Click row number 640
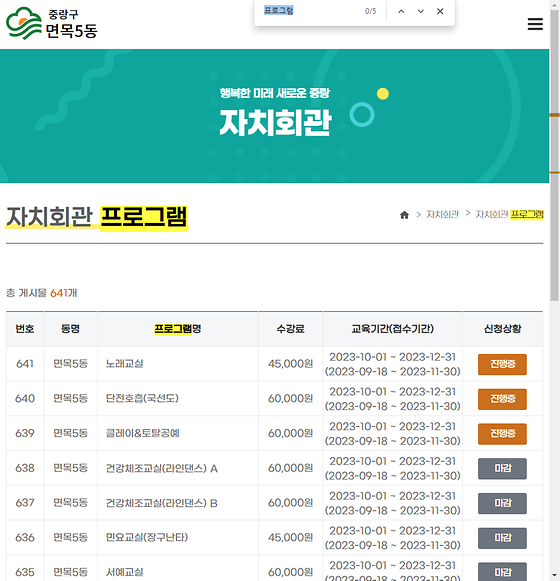 pyautogui.click(x=25, y=399)
